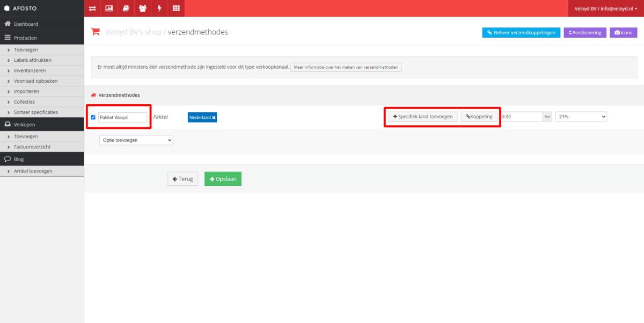The height and width of the screenshot is (323, 644).
Task: Click the Inc price toggle label
Action: 547,117
